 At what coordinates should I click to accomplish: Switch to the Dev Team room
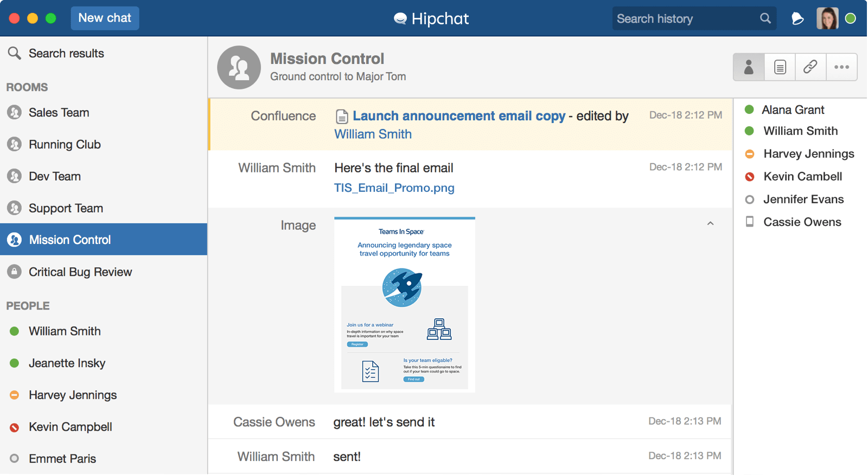tap(104, 176)
